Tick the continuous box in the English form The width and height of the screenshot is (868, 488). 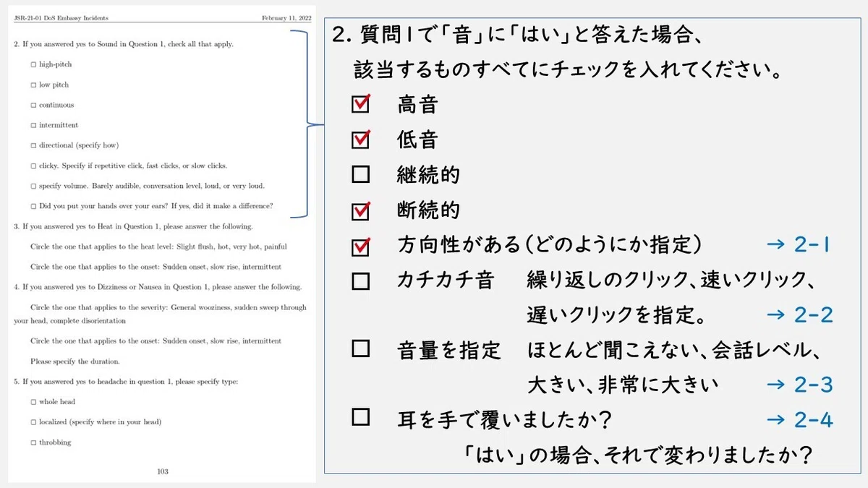coord(33,105)
